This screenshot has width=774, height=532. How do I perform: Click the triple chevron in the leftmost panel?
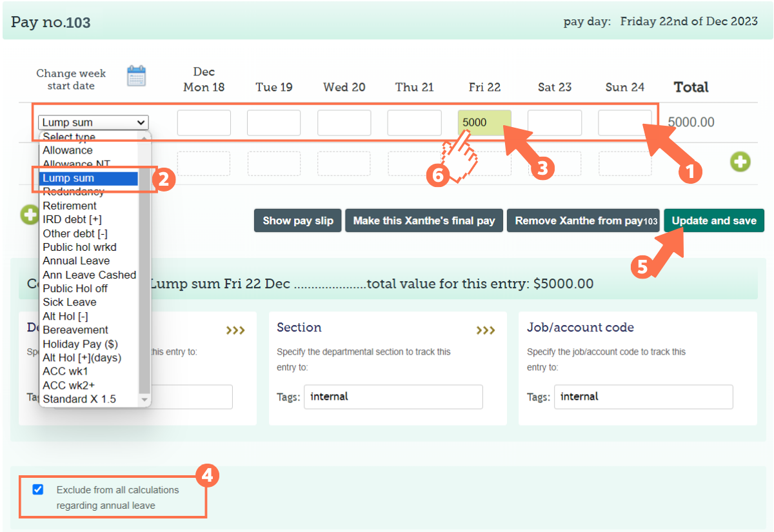coord(235,331)
